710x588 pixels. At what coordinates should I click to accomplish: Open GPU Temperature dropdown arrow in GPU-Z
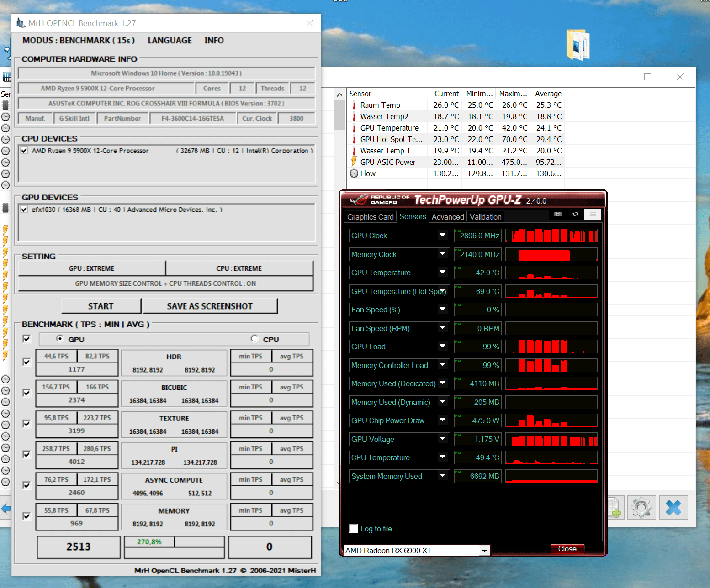pos(442,273)
